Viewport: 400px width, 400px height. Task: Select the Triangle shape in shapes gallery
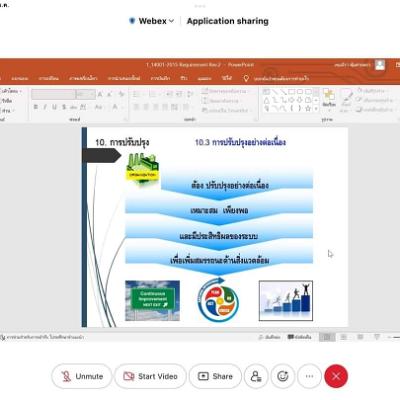click(267, 100)
